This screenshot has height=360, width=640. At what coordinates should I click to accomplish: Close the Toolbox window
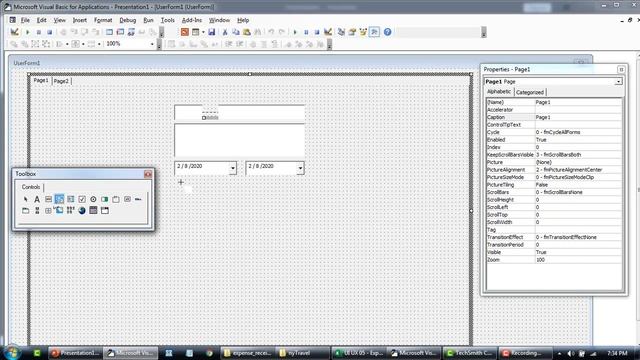tap(148, 174)
